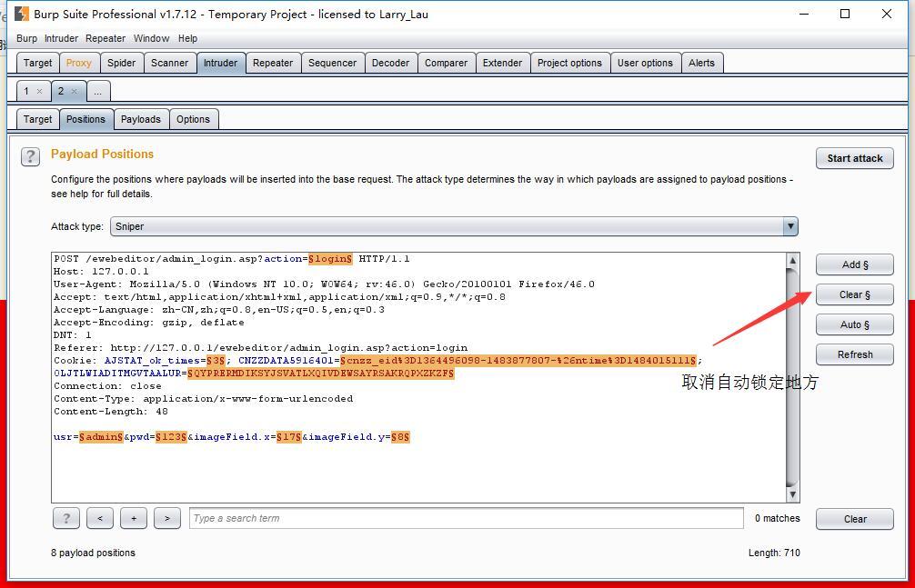Switch to the Extender tab
Screen dimensions: 915x588
502,63
